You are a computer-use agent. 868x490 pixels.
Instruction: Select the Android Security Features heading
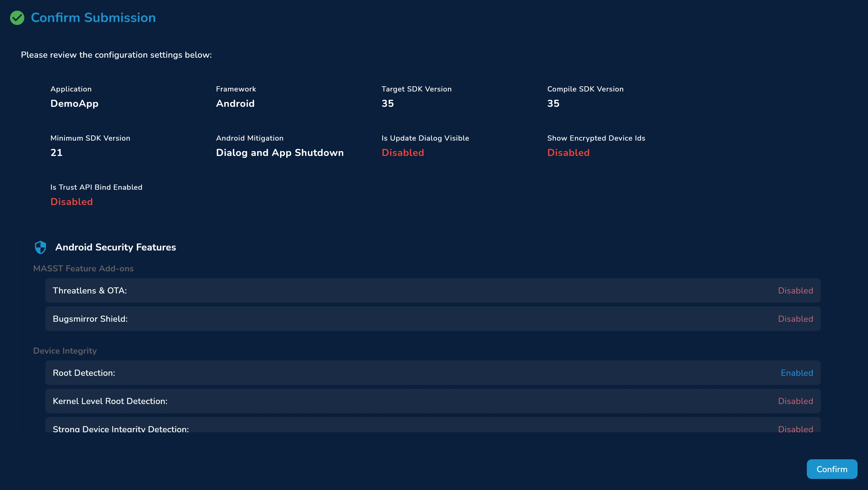tap(116, 247)
